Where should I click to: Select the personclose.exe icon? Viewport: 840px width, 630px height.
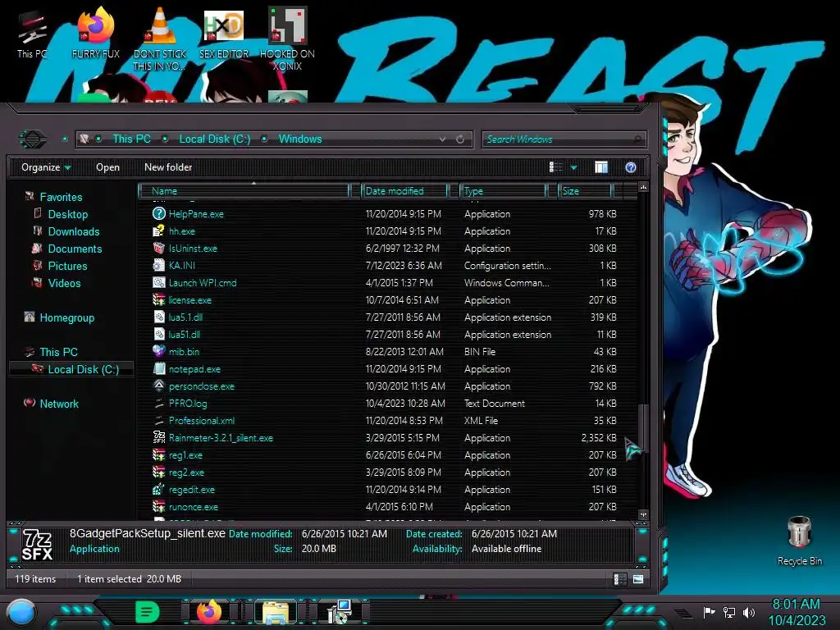[x=158, y=386]
